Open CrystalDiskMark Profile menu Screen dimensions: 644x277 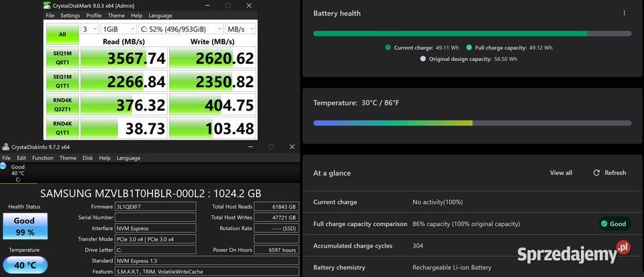coord(94,15)
